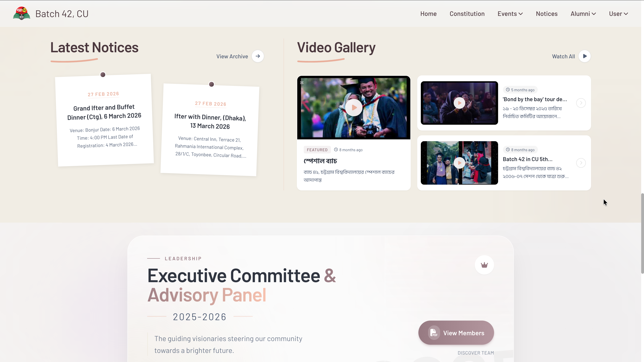Click the FEATURED badge

(317, 150)
